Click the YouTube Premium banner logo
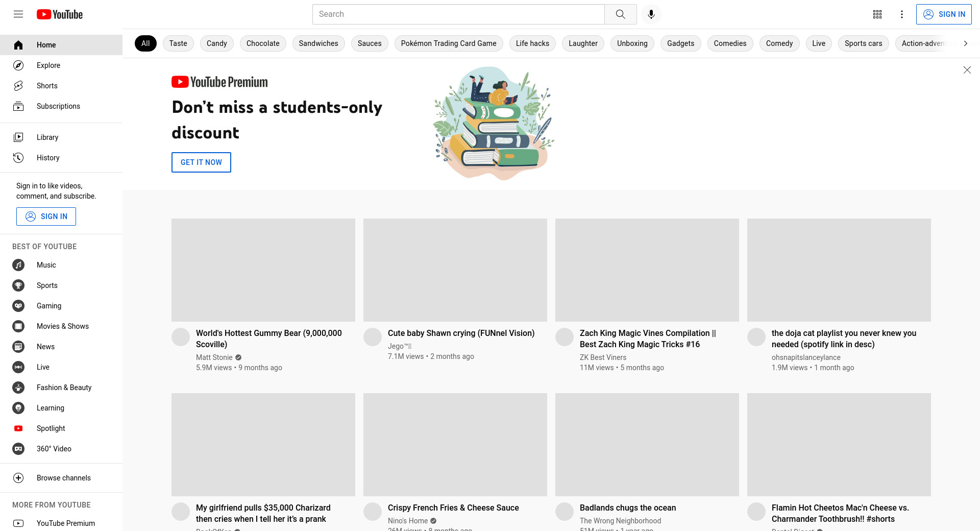The width and height of the screenshot is (980, 531). coord(219,82)
